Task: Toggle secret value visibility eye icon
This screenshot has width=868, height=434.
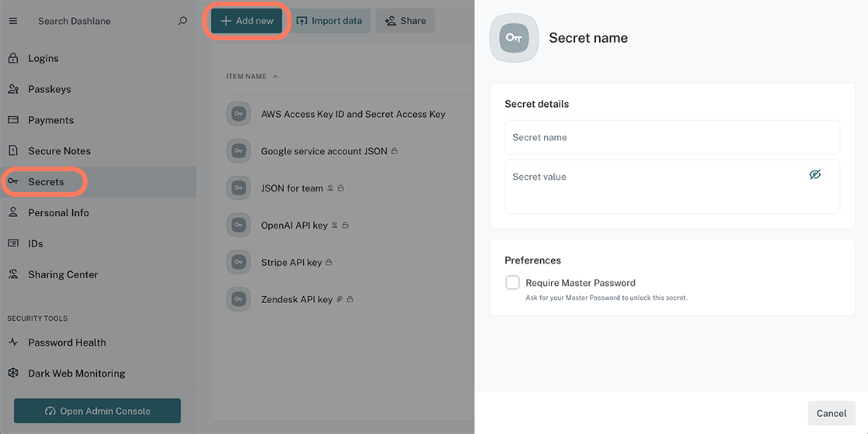Action: 815,175
